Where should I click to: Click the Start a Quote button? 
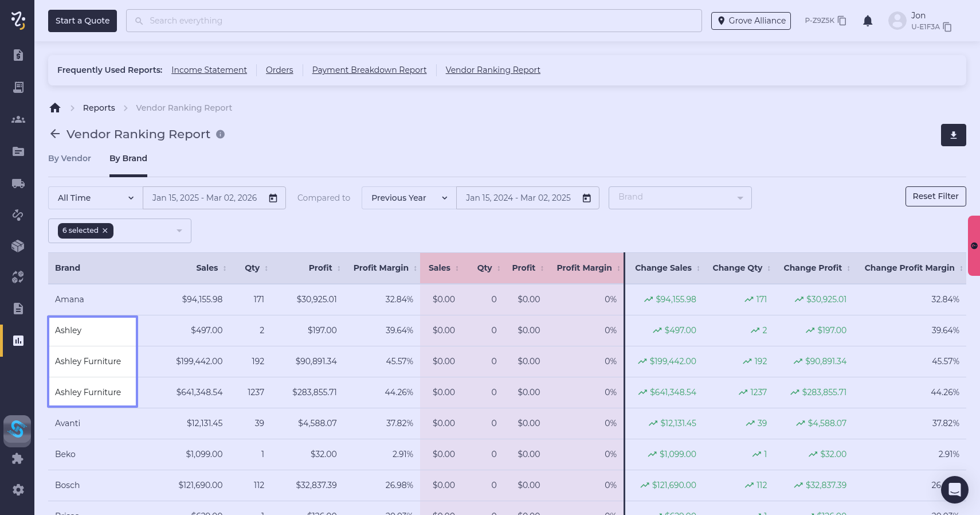coord(83,21)
